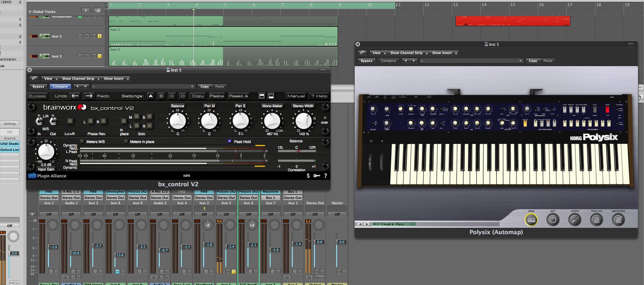This screenshot has width=644, height=285.
Task: Open Show Insert dropdown in Polysix window
Action: (x=444, y=53)
